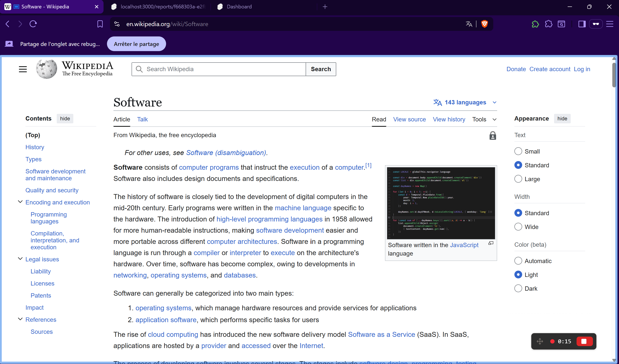
Task: Click the private glasses profile button
Action: [x=596, y=24]
